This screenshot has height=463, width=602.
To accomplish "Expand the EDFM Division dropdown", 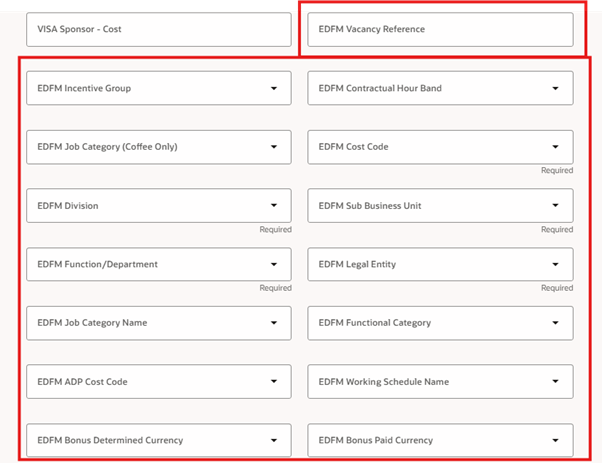I will coord(158,206).
